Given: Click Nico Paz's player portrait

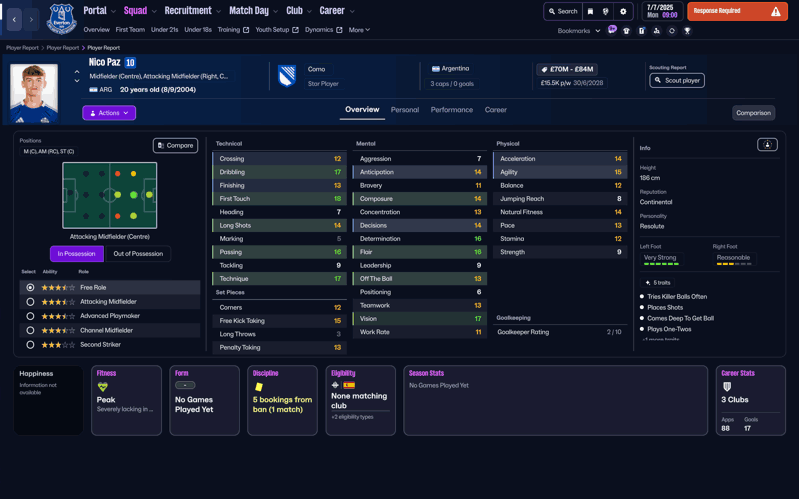Looking at the screenshot, I should click(x=34, y=92).
